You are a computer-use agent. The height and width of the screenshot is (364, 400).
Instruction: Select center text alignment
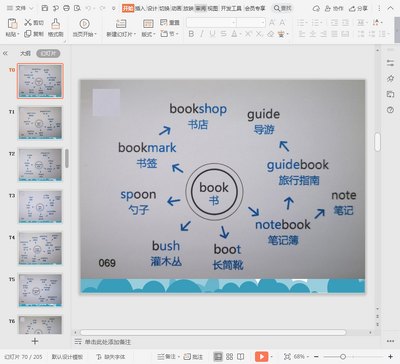(313, 34)
